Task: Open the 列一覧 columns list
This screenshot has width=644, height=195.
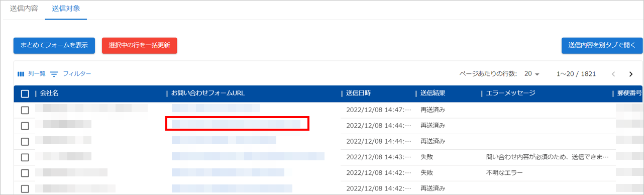Action: 32,74
